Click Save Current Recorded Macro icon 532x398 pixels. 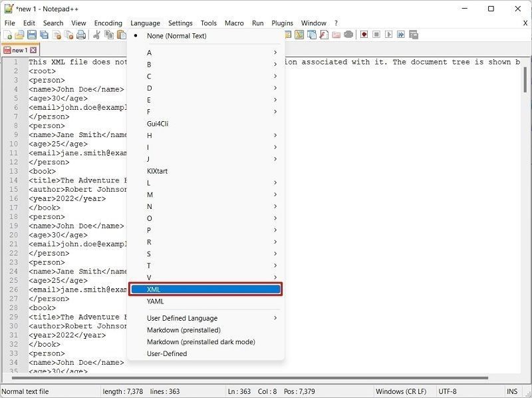[413, 35]
